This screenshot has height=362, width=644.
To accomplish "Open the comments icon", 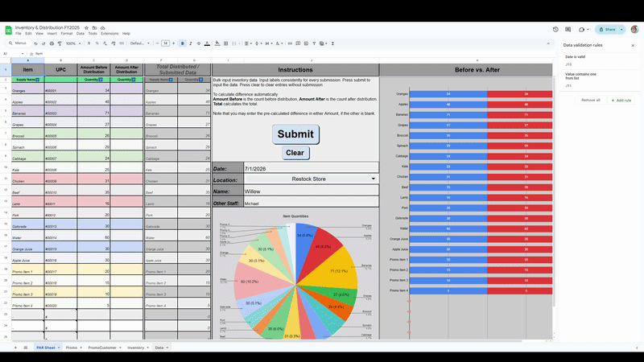I will pyautogui.click(x=568, y=29).
